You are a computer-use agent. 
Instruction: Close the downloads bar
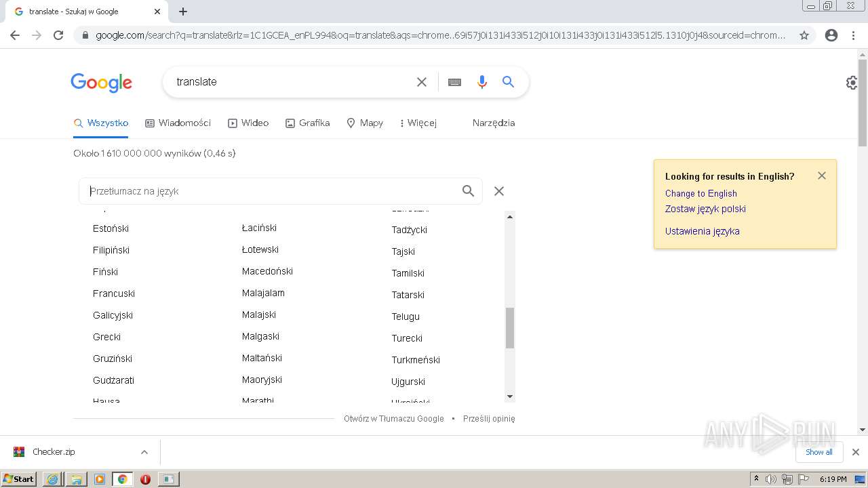[x=856, y=452]
